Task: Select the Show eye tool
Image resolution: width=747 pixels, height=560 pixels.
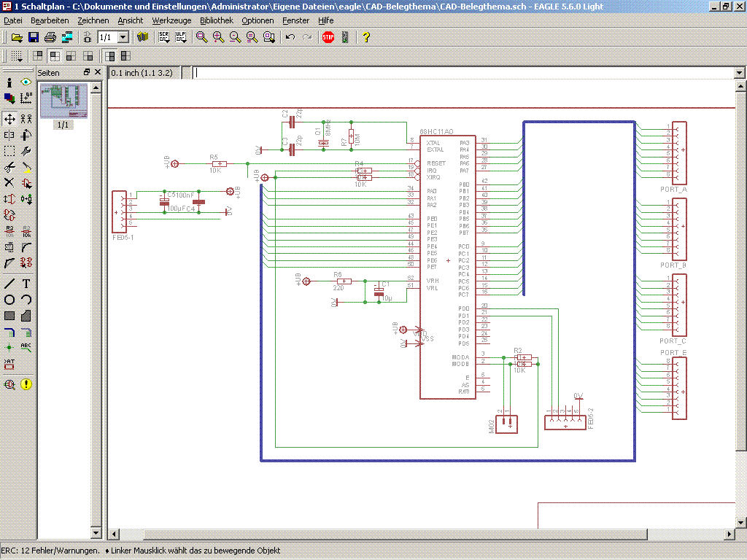Action: tap(26, 82)
